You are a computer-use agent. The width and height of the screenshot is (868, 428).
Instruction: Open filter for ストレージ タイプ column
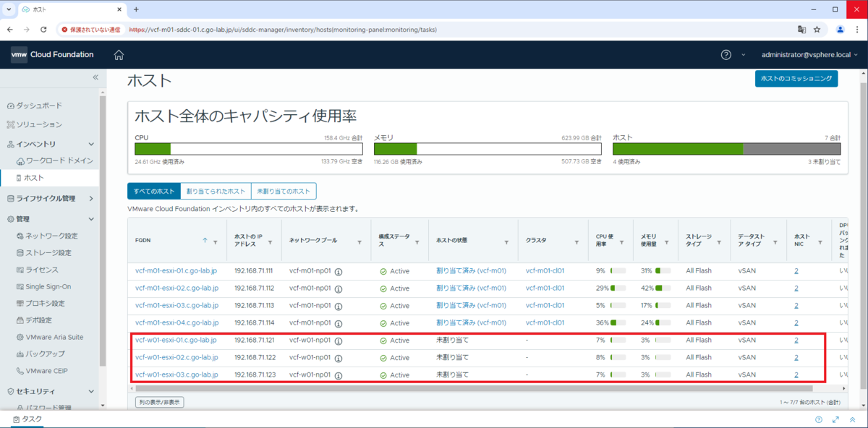tap(720, 242)
